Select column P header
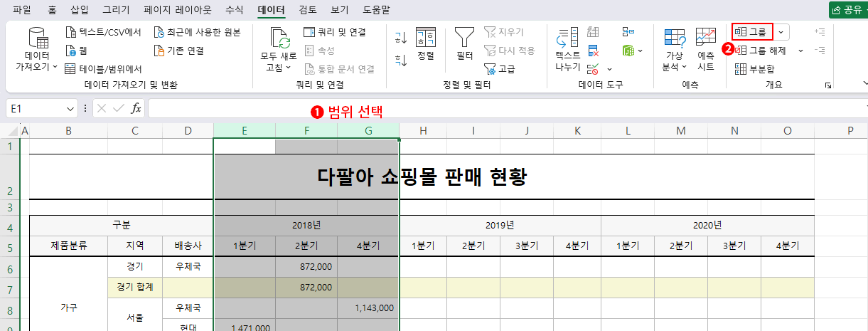 coord(850,130)
